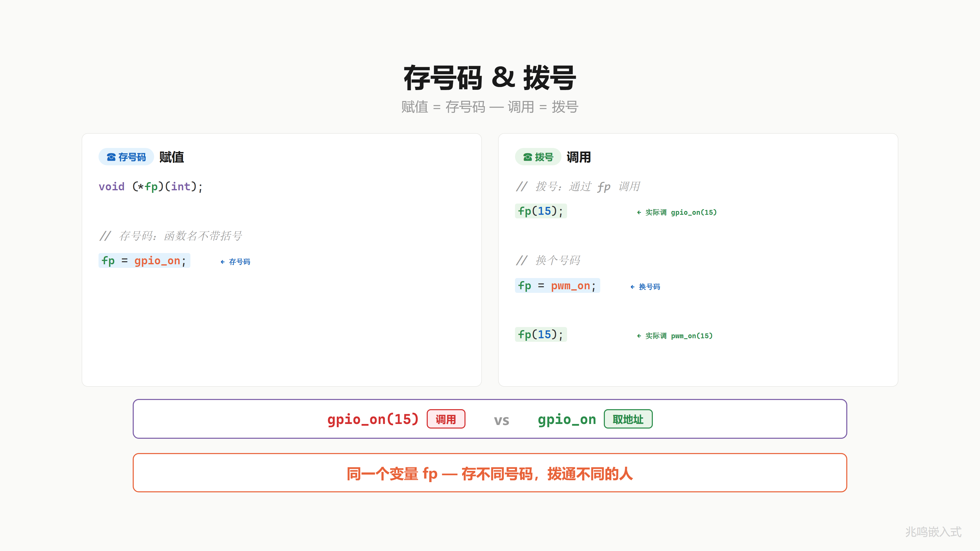This screenshot has width=980, height=551.
Task: Click the main title 存号码 & 拨号
Action: click(x=490, y=78)
